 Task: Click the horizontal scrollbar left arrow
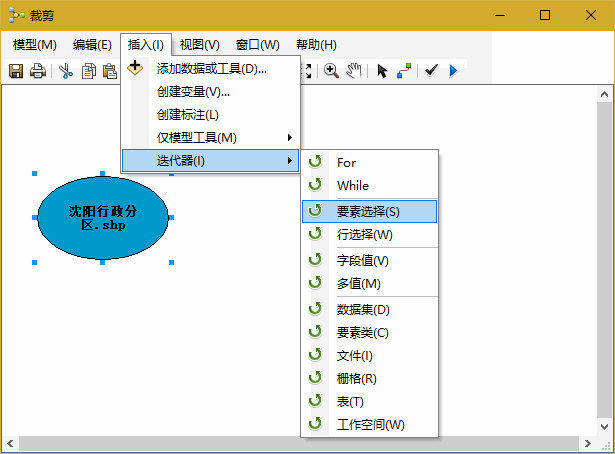(x=10, y=443)
